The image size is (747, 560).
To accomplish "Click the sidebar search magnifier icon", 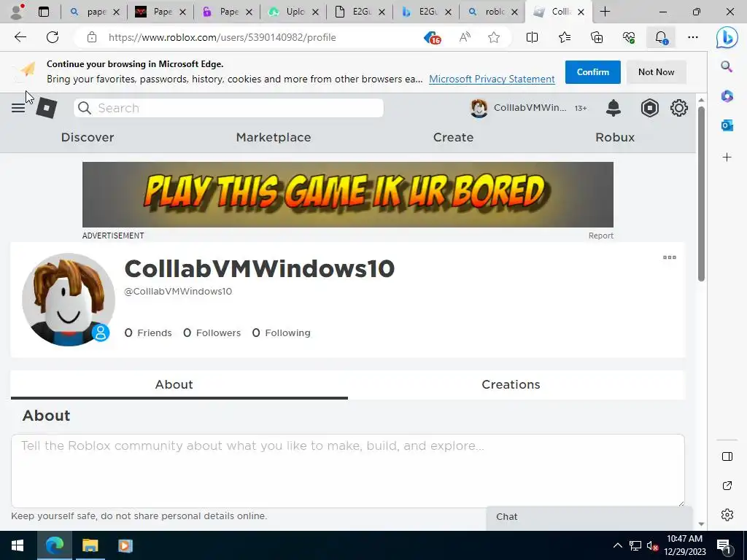I will (727, 66).
